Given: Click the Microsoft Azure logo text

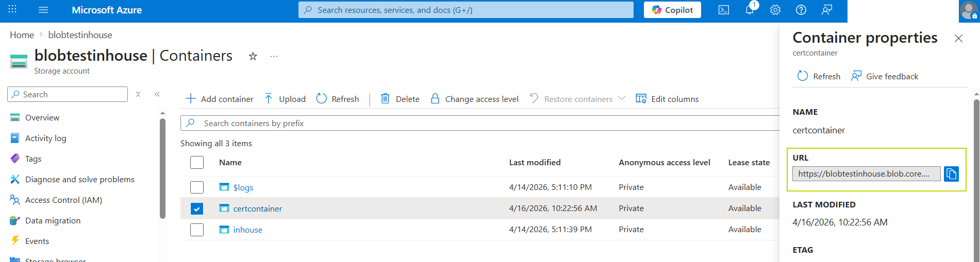Looking at the screenshot, I should pos(107,10).
